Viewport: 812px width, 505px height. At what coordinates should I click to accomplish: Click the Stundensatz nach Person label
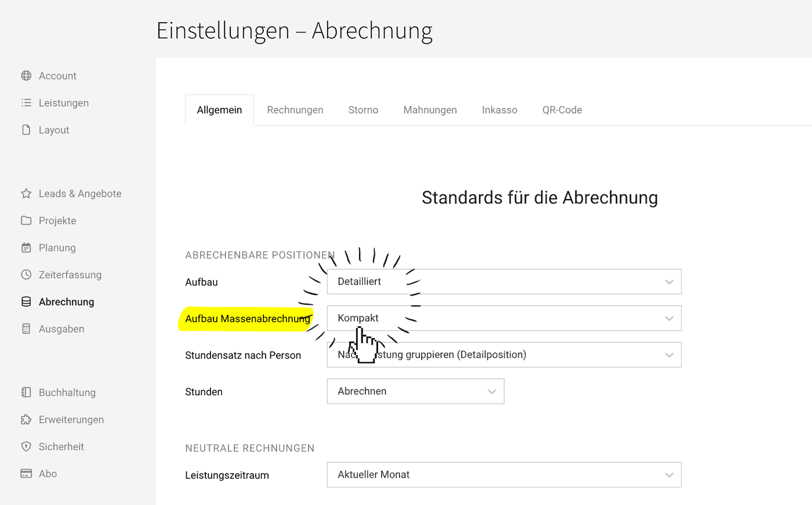tap(243, 355)
